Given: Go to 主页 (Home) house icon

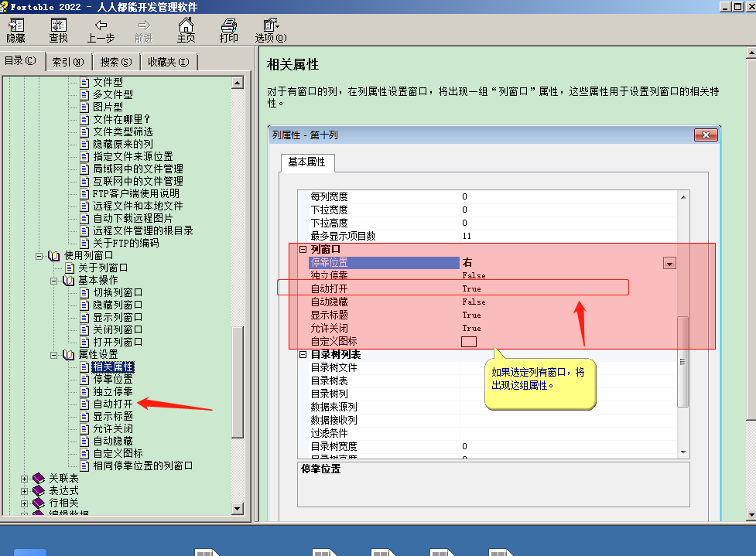Looking at the screenshot, I should (x=186, y=25).
